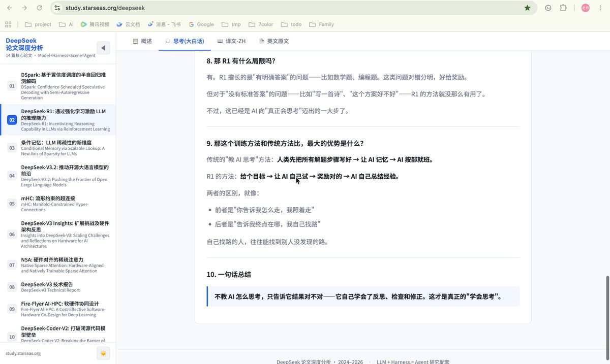Click the browser forward arrow
Screen dimensions: 610x364
coord(25,8)
